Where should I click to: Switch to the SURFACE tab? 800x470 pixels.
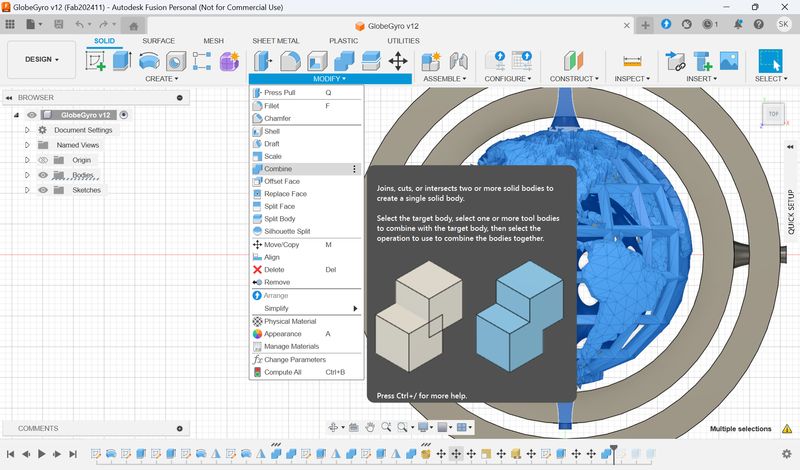pyautogui.click(x=158, y=41)
